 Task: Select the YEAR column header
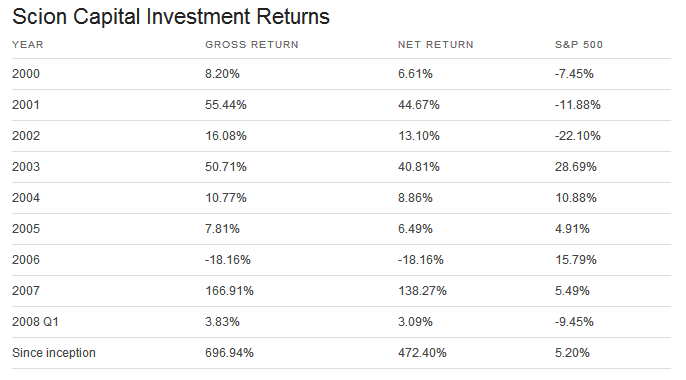pos(28,45)
